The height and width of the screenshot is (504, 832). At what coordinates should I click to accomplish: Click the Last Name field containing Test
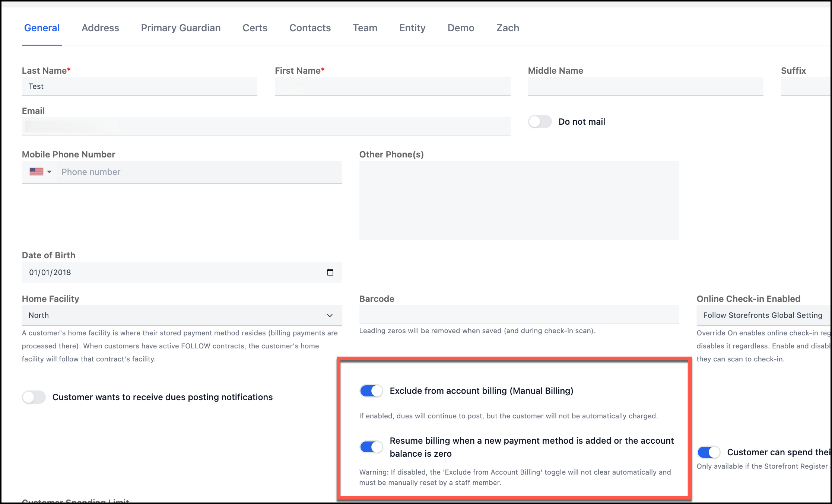[140, 86]
